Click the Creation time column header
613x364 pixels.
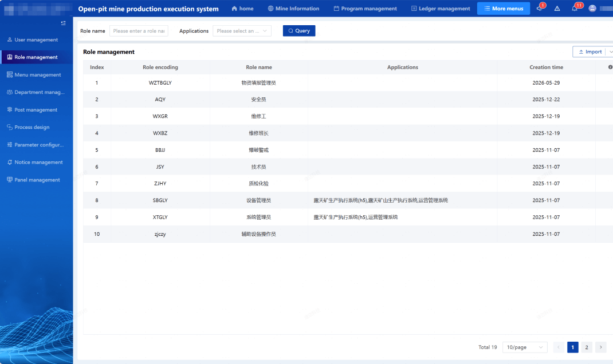546,67
